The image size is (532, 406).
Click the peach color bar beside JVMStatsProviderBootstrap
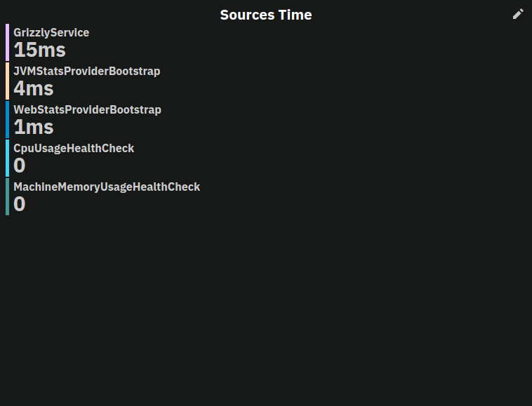[x=7, y=81]
